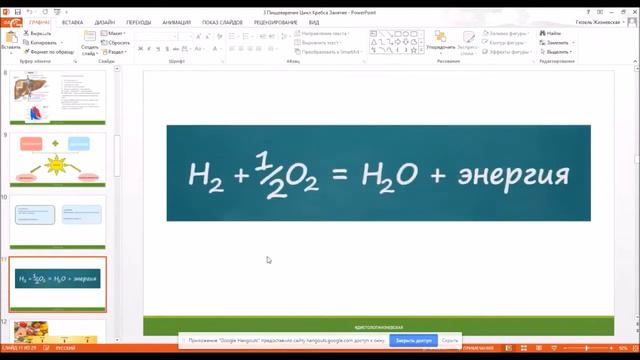Click Найти find button
The width and height of the screenshot is (640, 360).
550,33
